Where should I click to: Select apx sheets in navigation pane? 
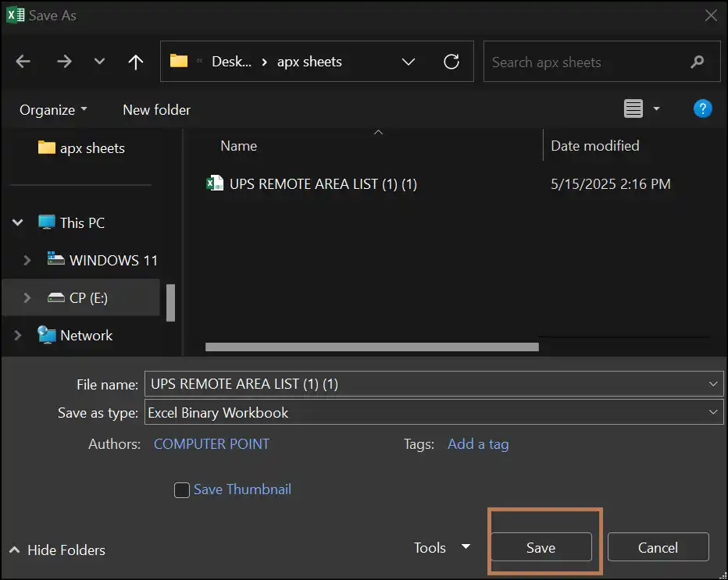point(81,148)
